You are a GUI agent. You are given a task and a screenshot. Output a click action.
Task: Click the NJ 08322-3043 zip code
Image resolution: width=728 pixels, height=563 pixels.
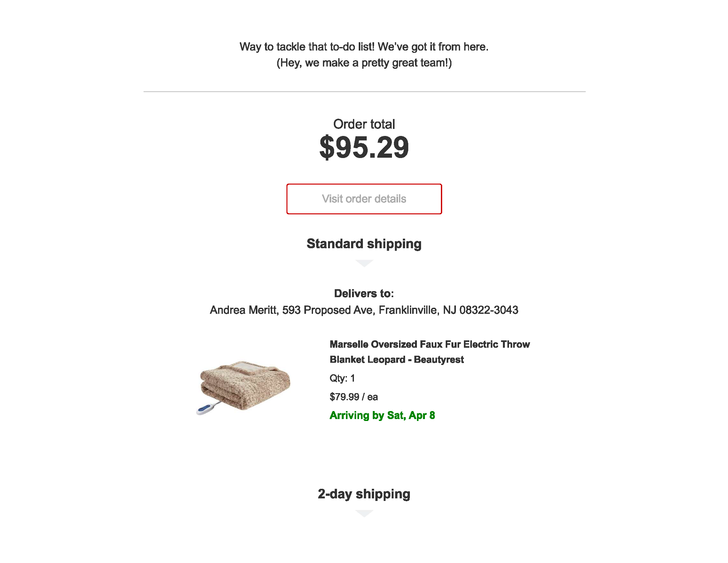(x=480, y=310)
